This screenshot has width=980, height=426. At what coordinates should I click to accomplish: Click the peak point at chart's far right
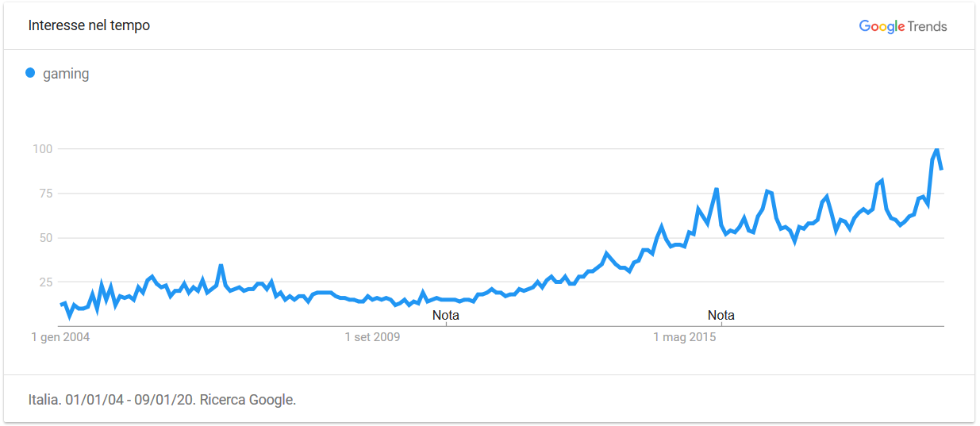(x=937, y=149)
